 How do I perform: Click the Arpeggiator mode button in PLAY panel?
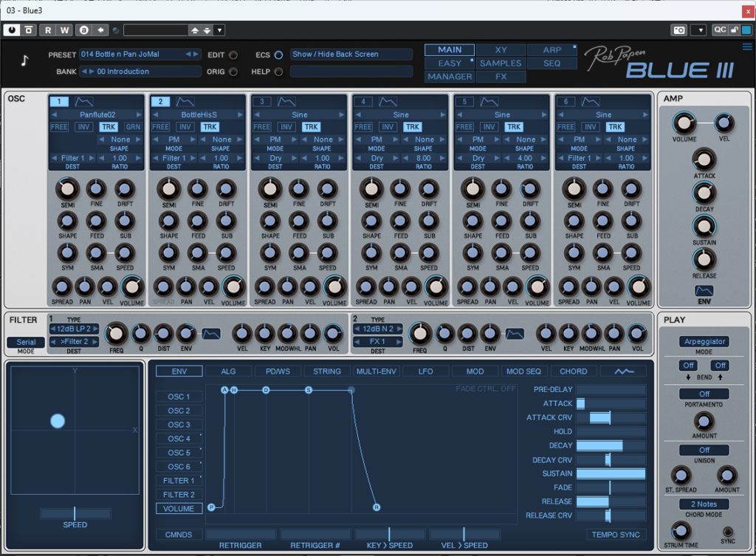point(704,341)
